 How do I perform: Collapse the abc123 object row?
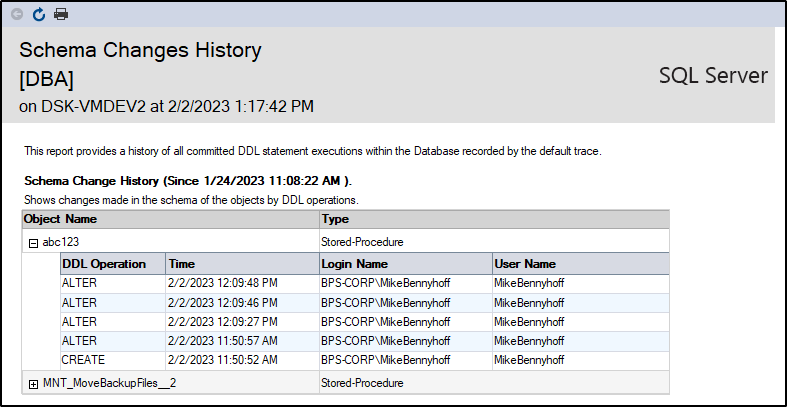click(x=33, y=243)
